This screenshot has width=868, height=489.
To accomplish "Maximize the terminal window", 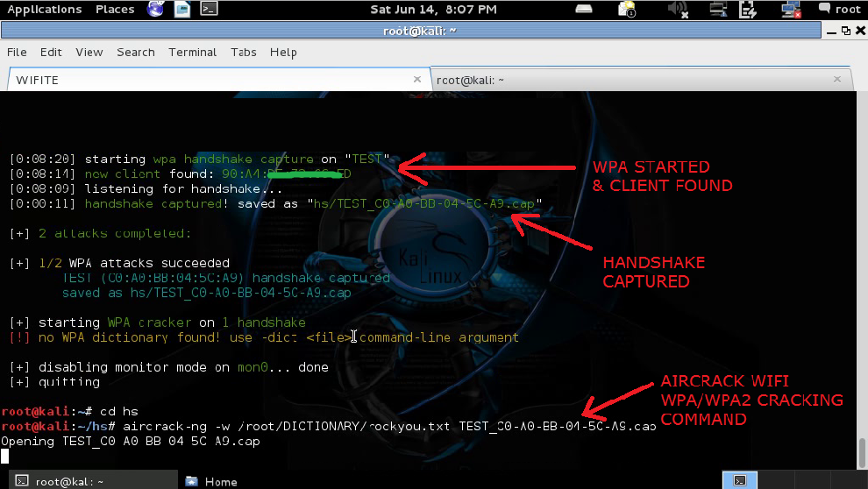I will tap(846, 31).
